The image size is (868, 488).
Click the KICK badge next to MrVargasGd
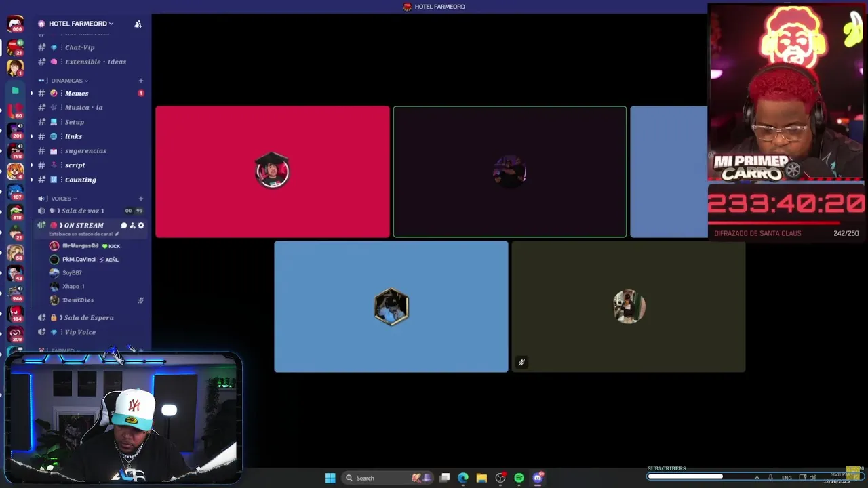click(x=111, y=246)
